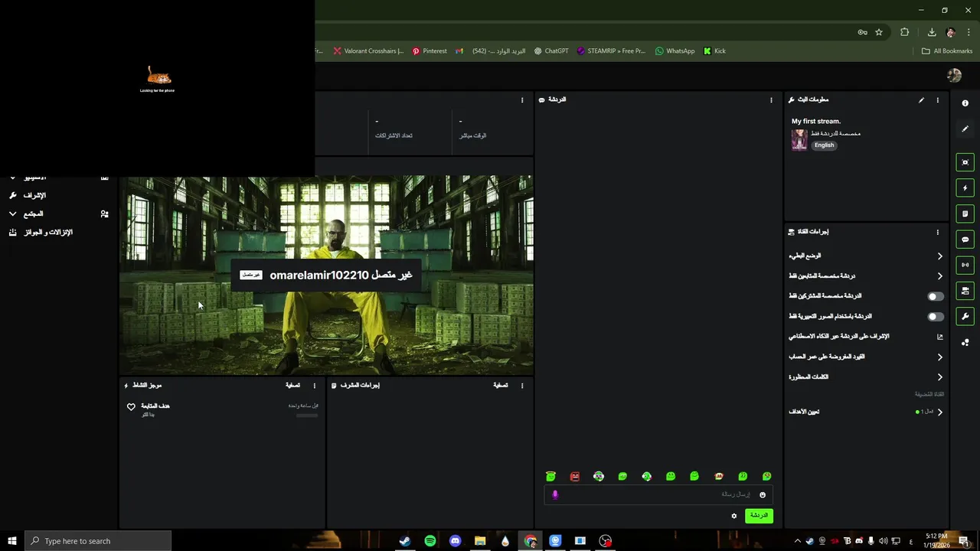Click the Windows search box
Viewport: 980px width, 551px height.
point(98,541)
